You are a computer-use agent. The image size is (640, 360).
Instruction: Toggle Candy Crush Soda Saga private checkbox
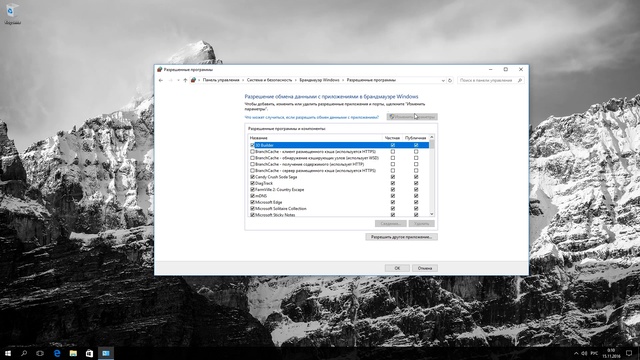(x=393, y=177)
